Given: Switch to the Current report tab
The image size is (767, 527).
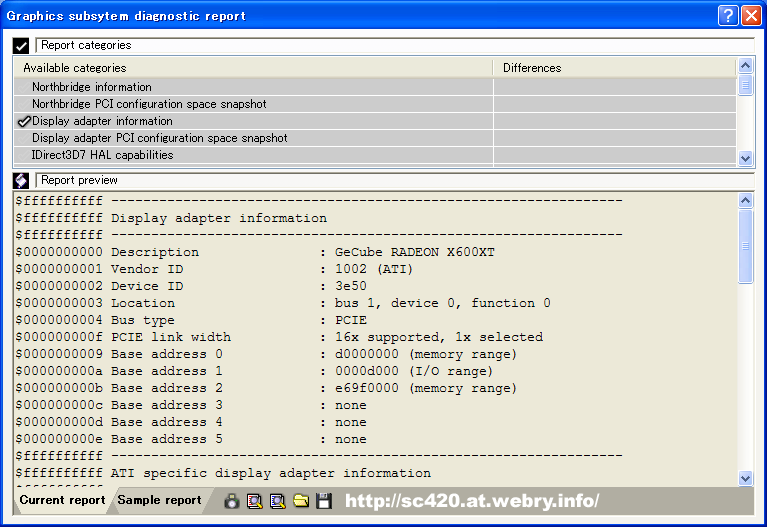Looking at the screenshot, I should click(x=62, y=500).
